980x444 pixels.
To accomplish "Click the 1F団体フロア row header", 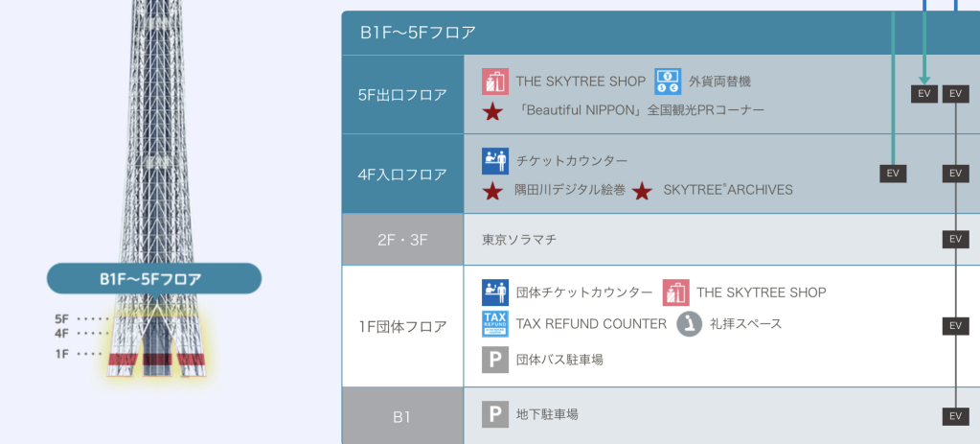I will [x=402, y=326].
